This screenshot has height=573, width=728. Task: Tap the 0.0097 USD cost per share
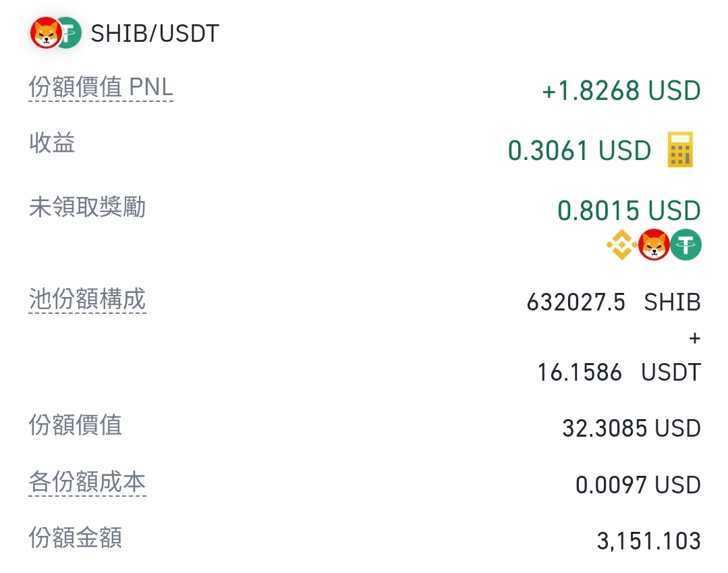[638, 485]
